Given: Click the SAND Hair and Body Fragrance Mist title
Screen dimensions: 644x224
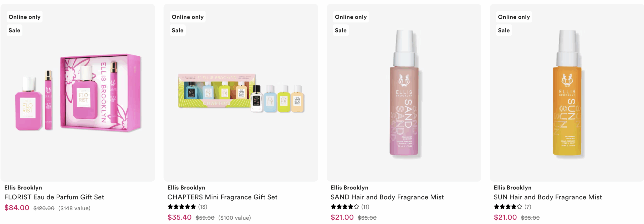Looking at the screenshot, I should click(387, 197).
